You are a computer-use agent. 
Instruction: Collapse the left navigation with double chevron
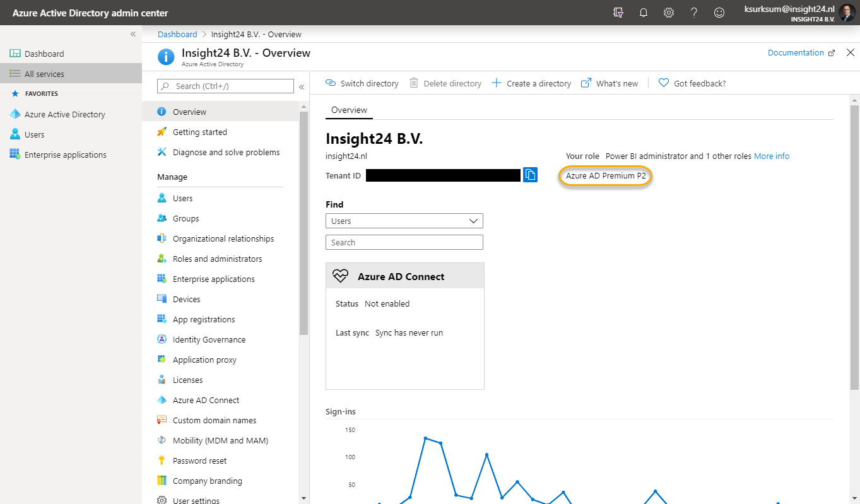133,34
